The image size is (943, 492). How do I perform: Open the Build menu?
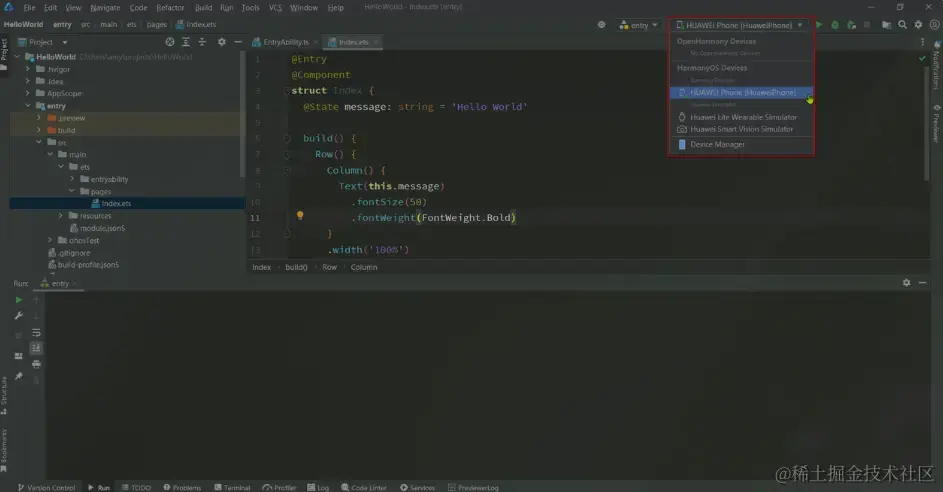coord(203,8)
